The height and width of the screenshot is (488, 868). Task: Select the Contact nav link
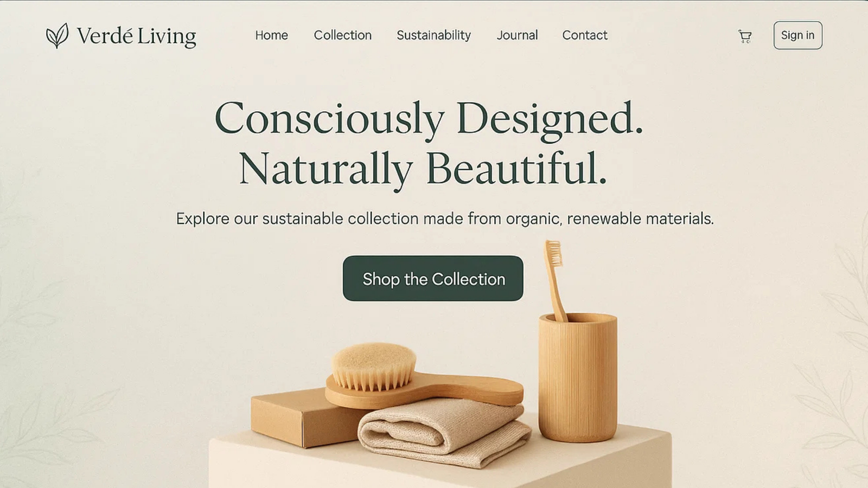point(584,35)
